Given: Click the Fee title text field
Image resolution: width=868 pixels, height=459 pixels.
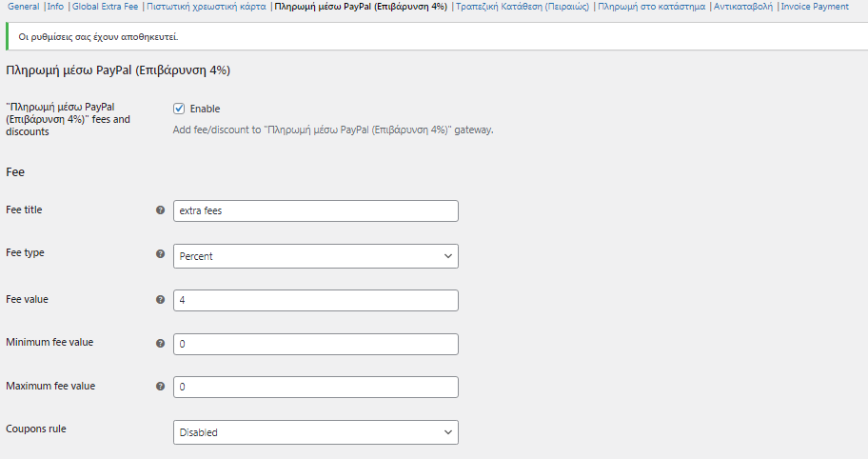Looking at the screenshot, I should coord(316,211).
